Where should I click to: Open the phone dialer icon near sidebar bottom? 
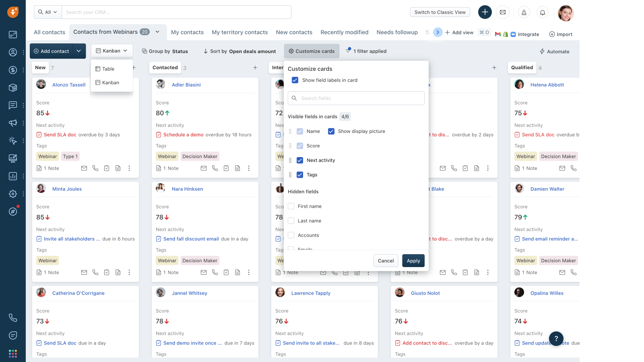coord(13,318)
